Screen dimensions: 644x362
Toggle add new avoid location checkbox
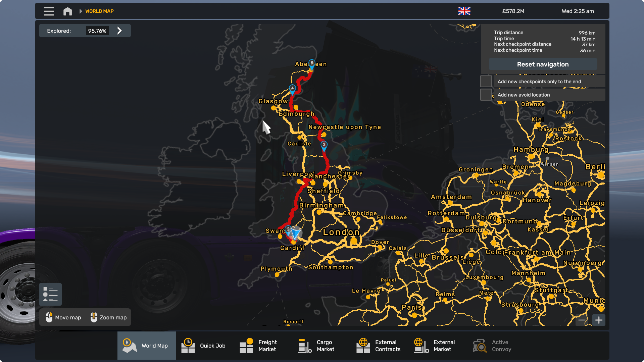tap(486, 95)
